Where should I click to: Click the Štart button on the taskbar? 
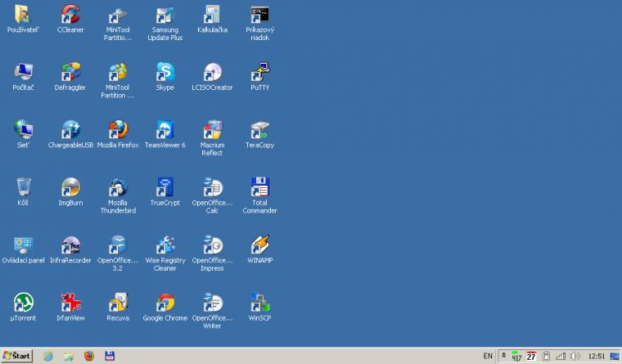pyautogui.click(x=16, y=356)
